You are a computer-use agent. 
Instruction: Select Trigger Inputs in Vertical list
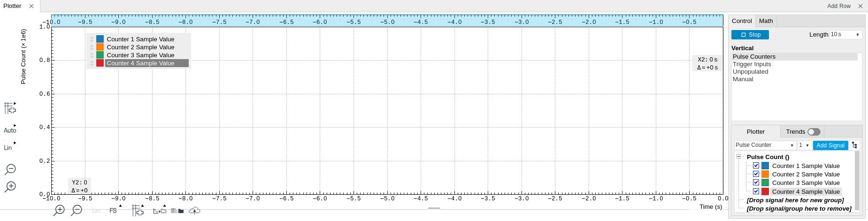click(752, 64)
